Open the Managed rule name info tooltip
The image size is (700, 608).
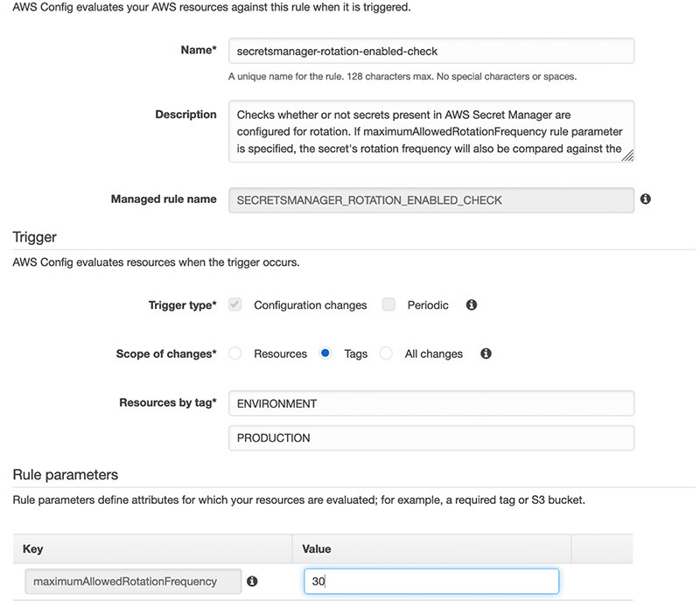pos(646,200)
